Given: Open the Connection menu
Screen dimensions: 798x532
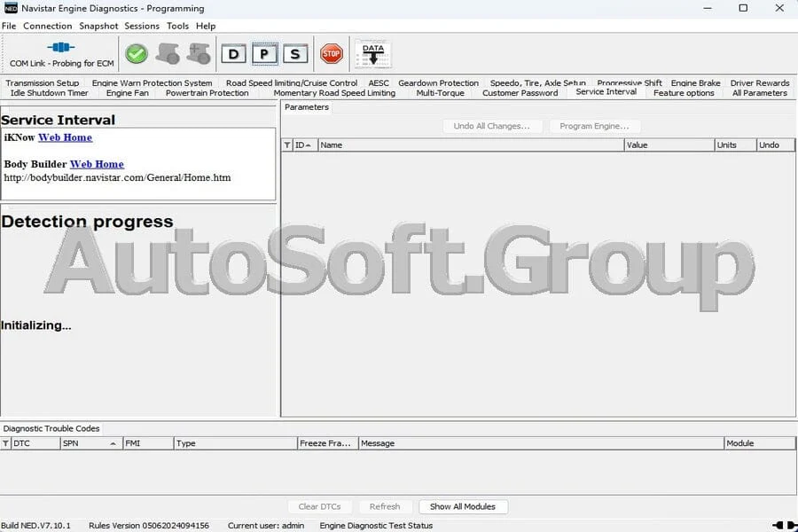Looking at the screenshot, I should [x=47, y=26].
